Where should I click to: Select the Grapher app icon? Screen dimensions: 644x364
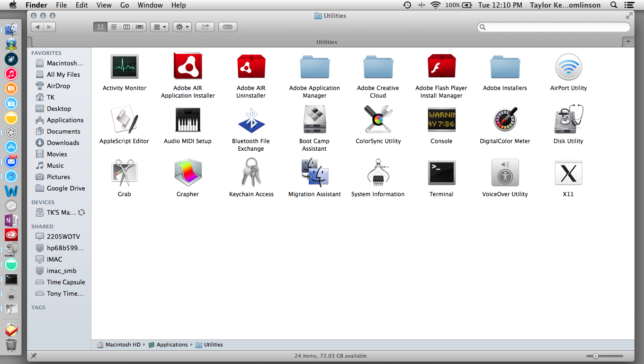[188, 173]
